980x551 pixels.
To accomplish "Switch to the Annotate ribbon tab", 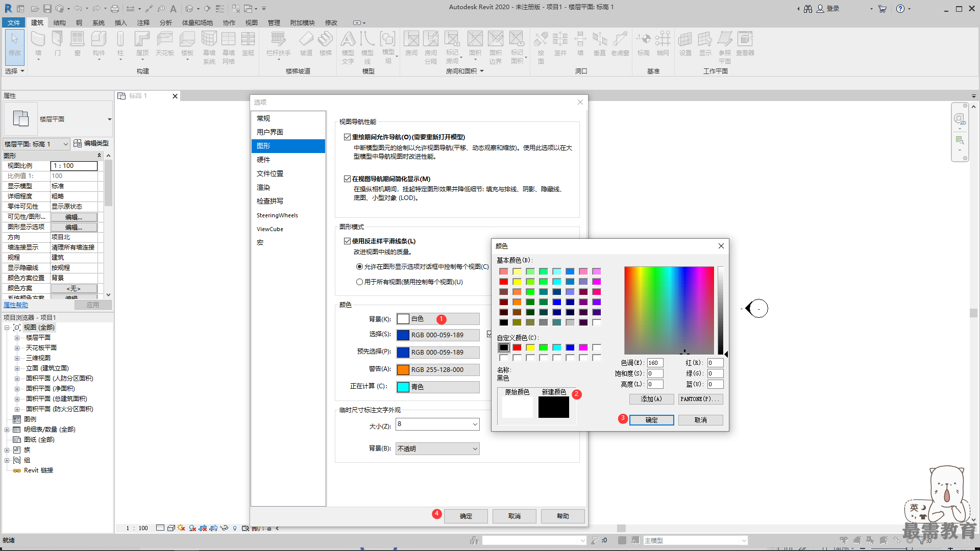I will click(x=143, y=22).
